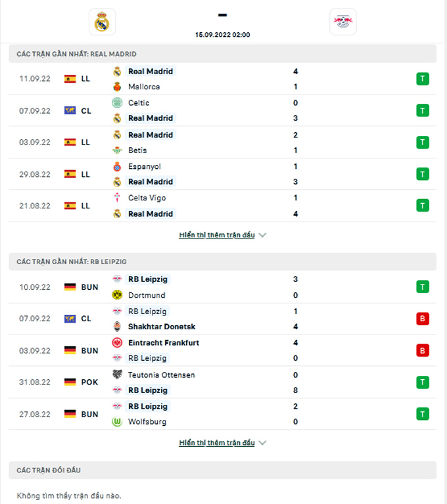Select the Teutonia Ottensen team name
This screenshot has height=504, width=447.
[x=161, y=375]
